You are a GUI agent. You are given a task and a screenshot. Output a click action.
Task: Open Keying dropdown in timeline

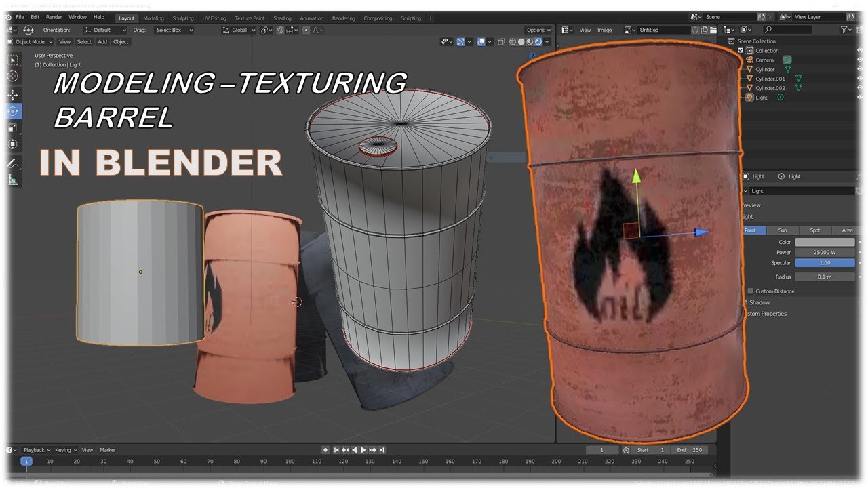[66, 450]
